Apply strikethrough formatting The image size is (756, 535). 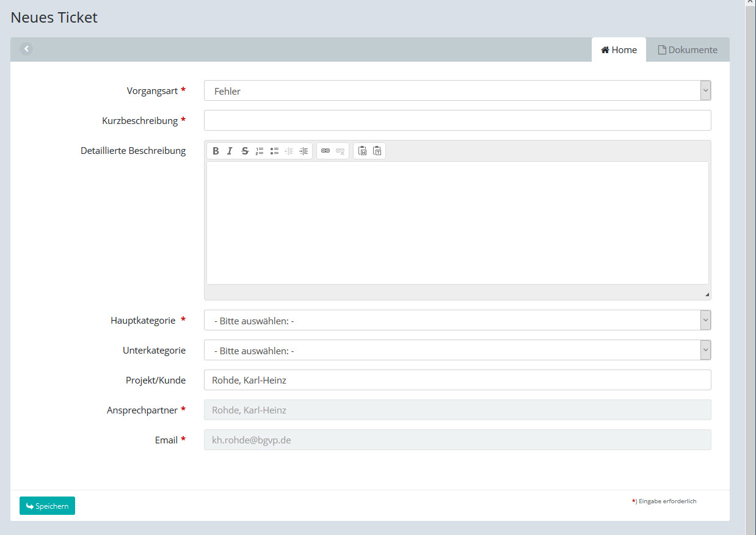pyautogui.click(x=245, y=151)
